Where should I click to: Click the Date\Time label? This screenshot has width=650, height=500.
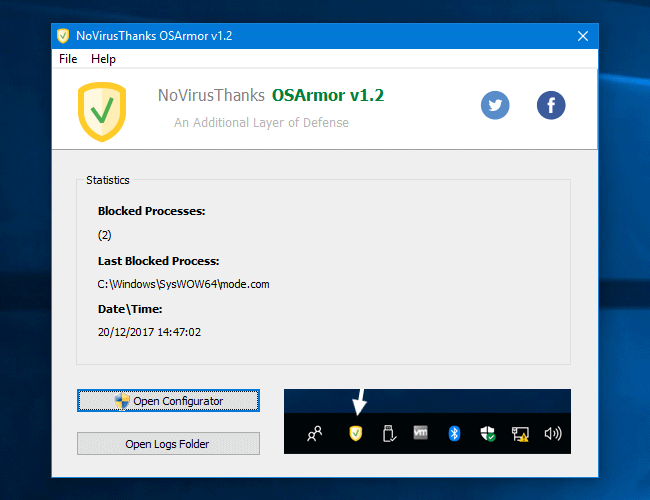point(130,309)
